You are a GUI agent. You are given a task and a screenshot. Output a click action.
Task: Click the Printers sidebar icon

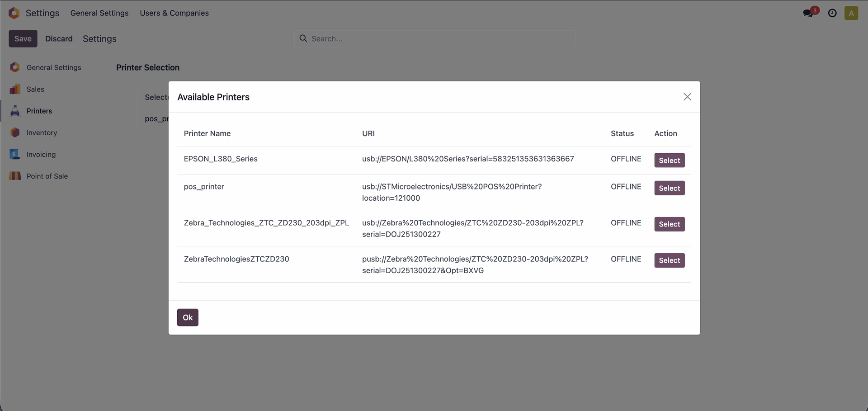(x=15, y=111)
